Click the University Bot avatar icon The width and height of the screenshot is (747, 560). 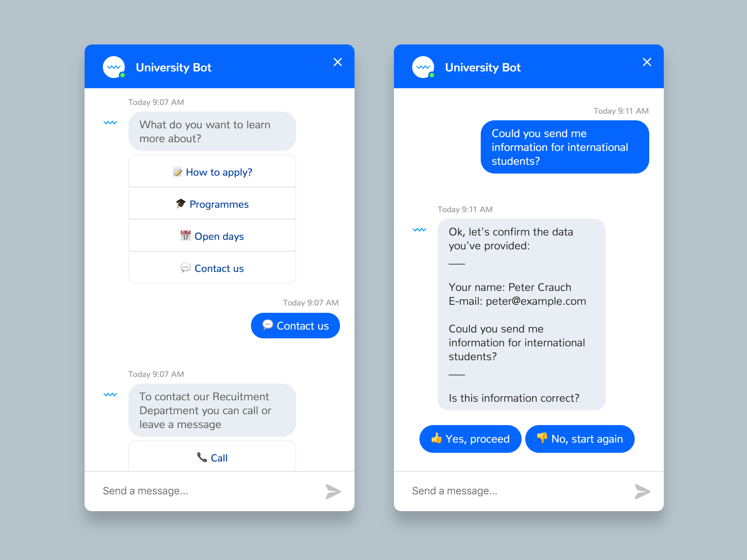pyautogui.click(x=113, y=66)
